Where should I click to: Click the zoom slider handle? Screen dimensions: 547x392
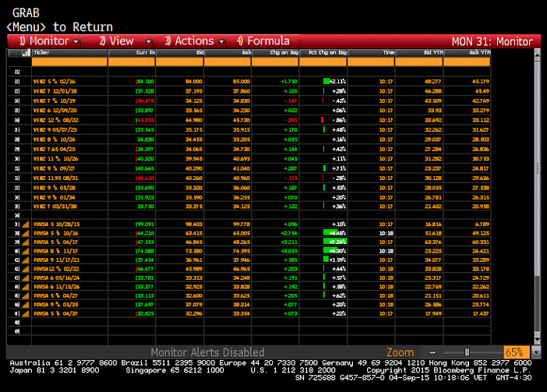click(467, 352)
